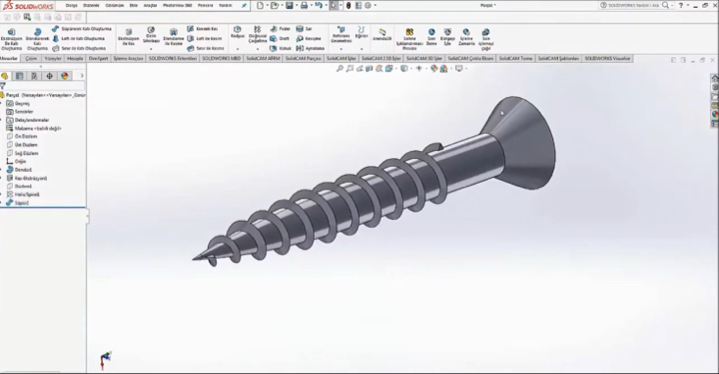Choose Loft ile Katı Oluşturma command
This screenshot has height=374, width=719.
click(x=78, y=38)
